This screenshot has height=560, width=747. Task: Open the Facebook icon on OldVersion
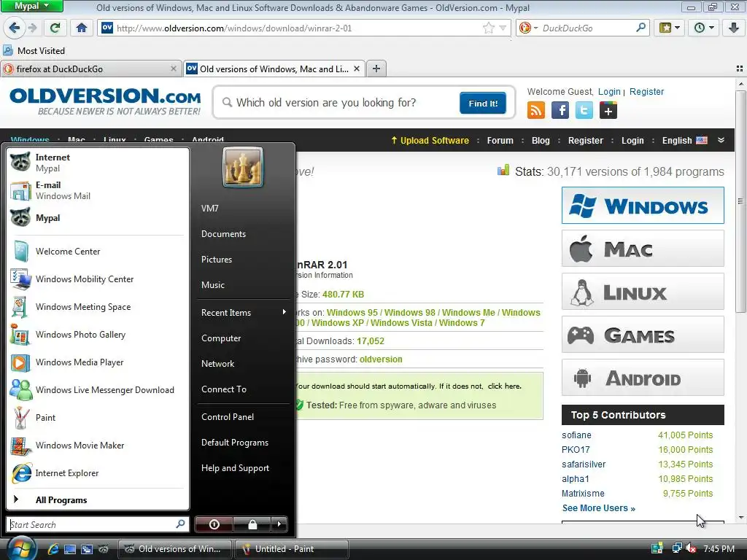tap(560, 111)
